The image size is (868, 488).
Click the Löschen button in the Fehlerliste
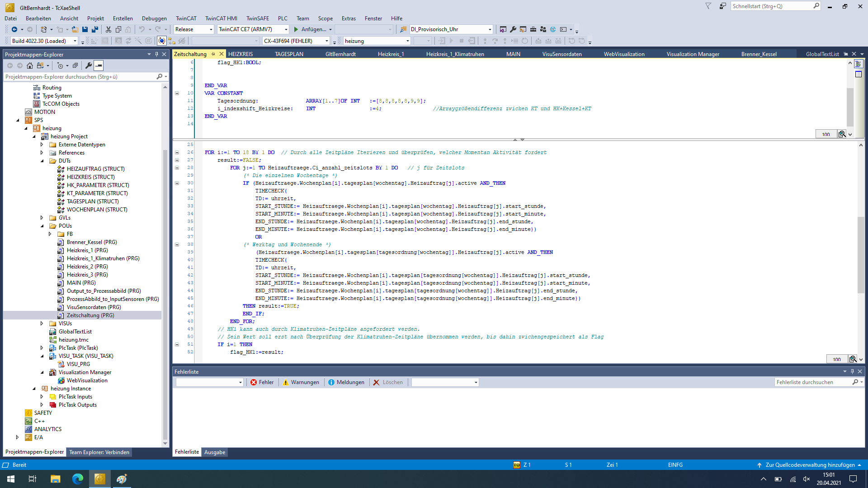coord(388,382)
